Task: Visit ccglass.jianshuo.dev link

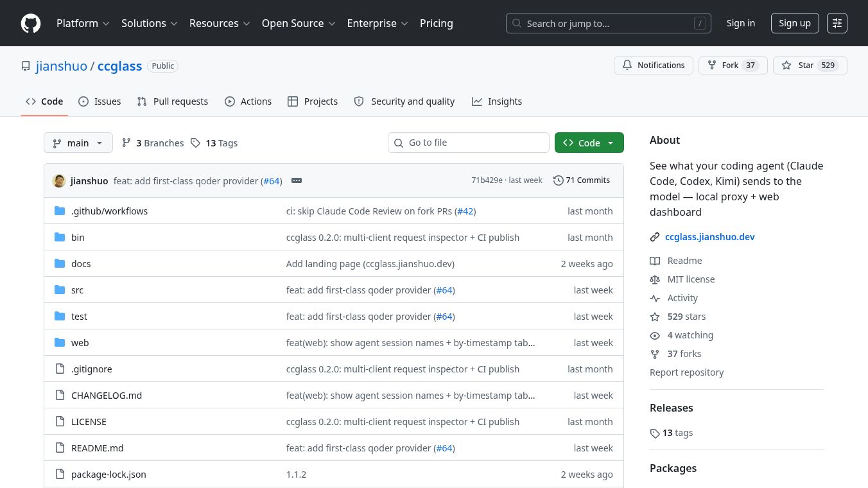Action: click(x=709, y=237)
